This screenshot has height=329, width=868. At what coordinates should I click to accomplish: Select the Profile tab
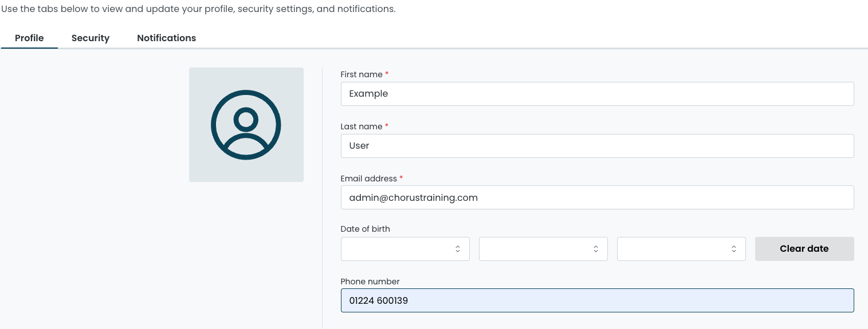pyautogui.click(x=29, y=38)
